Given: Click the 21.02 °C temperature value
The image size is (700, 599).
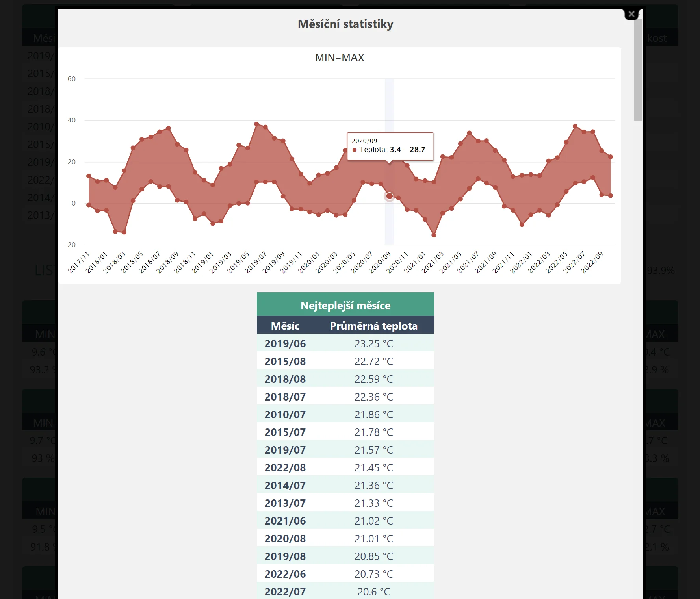Looking at the screenshot, I should coord(373,521).
